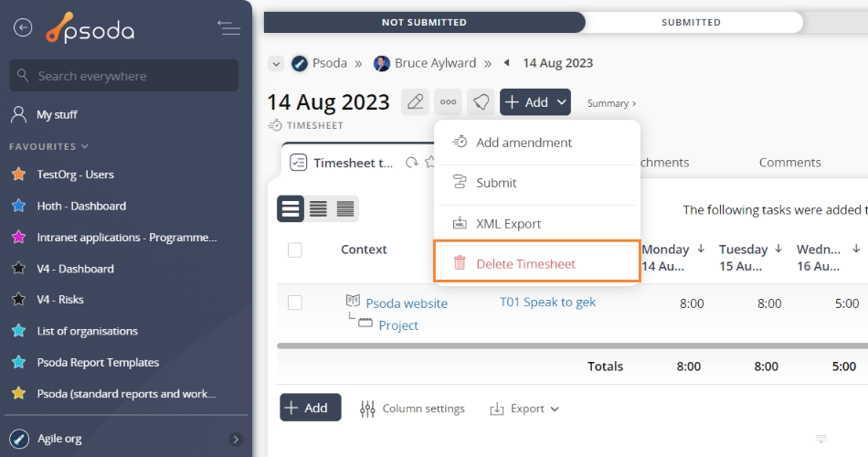868x457 pixels.
Task: Click the notification bell icon near Add
Action: click(x=481, y=102)
